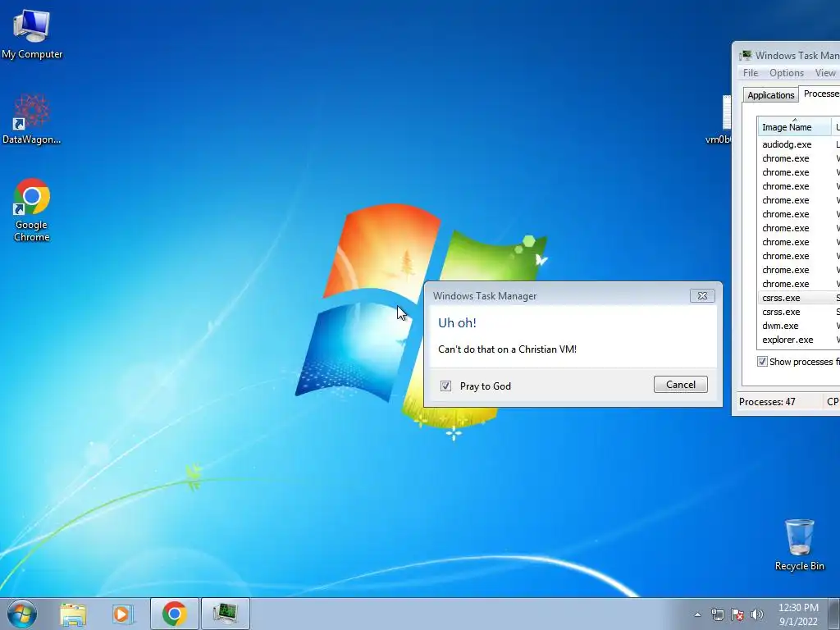Open the View menu in Task Manager
The width and height of the screenshot is (840, 630).
coord(825,73)
